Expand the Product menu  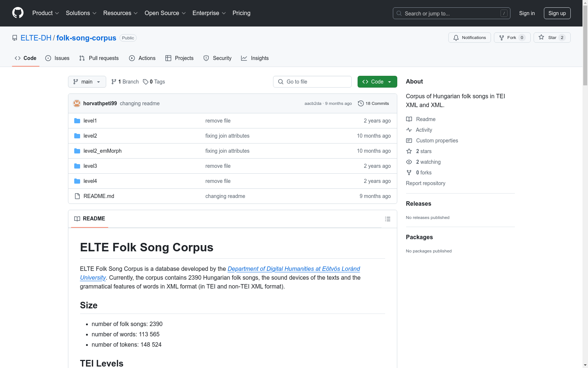tap(46, 13)
